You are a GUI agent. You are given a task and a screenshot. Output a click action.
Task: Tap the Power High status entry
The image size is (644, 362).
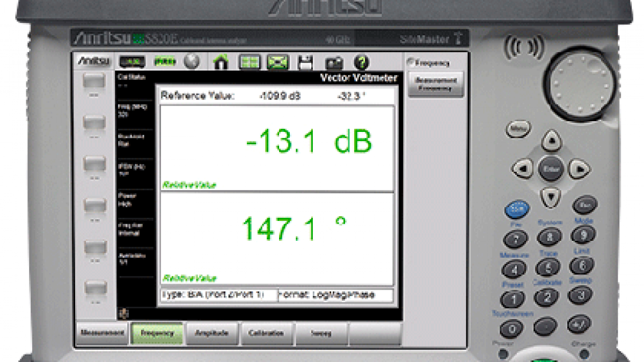134,200
